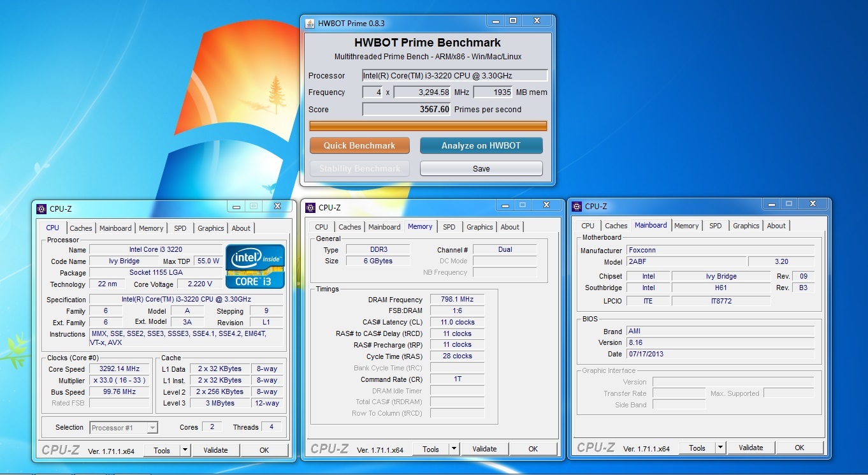868x475 pixels.
Task: Click the disabled Stability Benchmark button
Action: [359, 168]
